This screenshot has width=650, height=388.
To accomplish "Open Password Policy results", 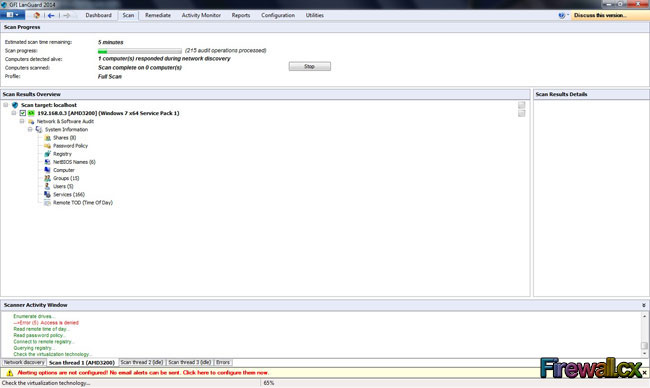I will (x=70, y=146).
